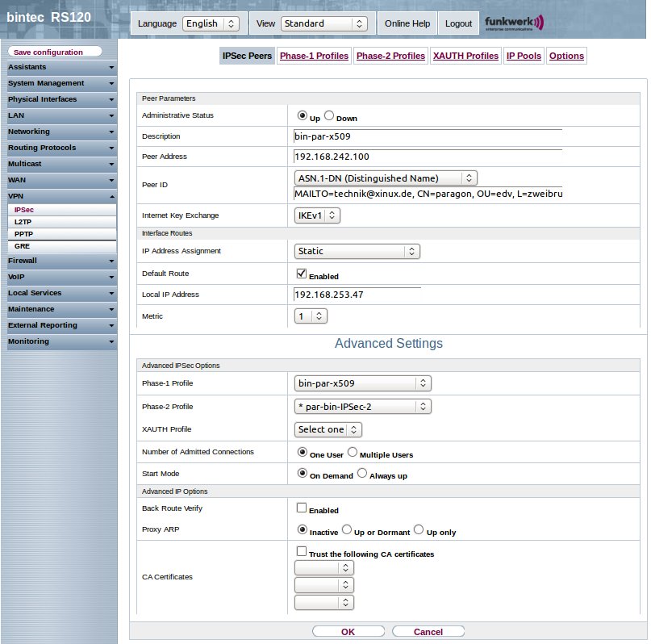Click the funkwerk logo icon
This screenshot has height=644, width=651.
tap(515, 22)
